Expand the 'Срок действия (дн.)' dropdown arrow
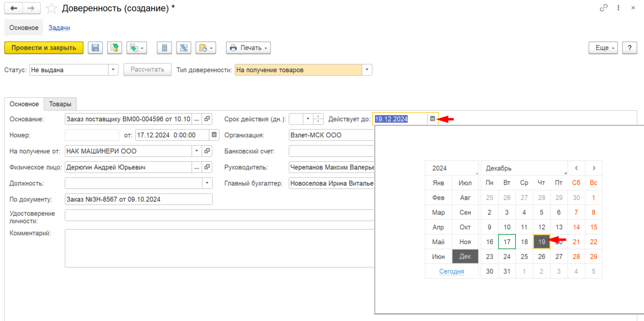The height and width of the screenshot is (321, 644). pyautogui.click(x=308, y=119)
